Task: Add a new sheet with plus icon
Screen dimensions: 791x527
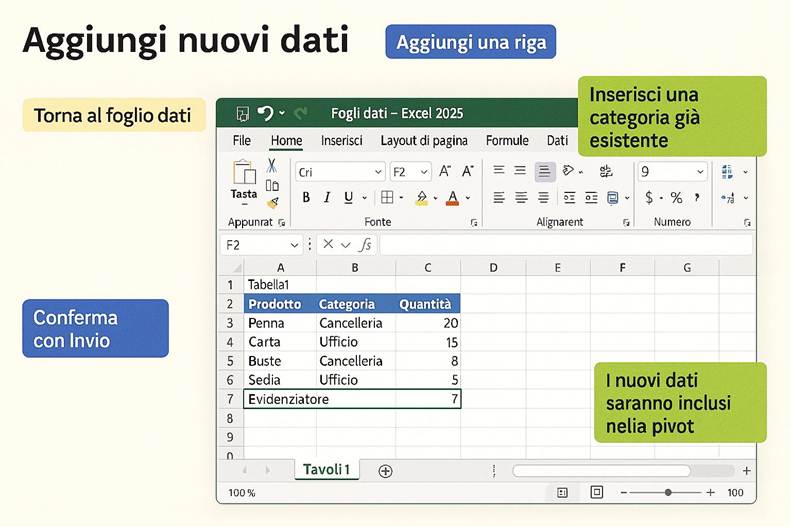Action: point(385,471)
